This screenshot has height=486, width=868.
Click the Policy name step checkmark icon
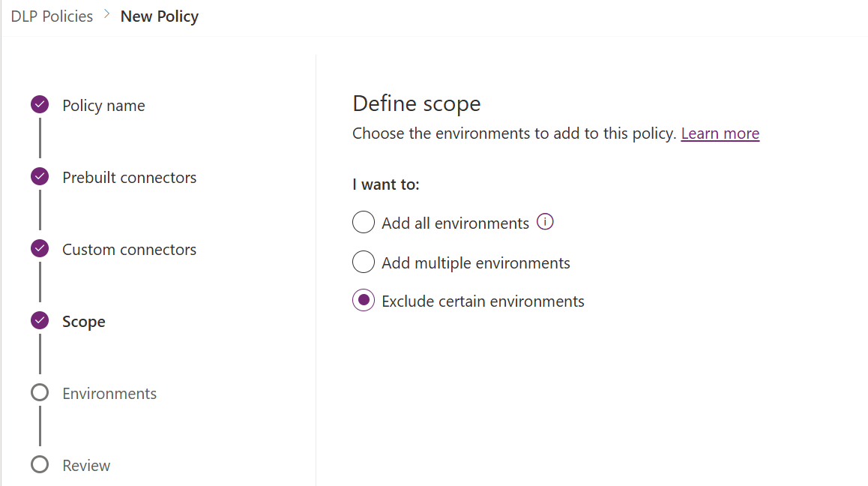point(40,105)
